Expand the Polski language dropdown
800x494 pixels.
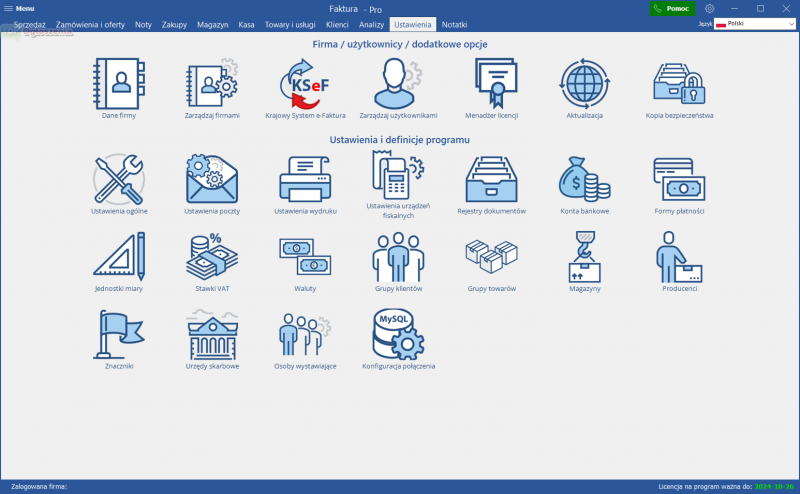pos(753,23)
